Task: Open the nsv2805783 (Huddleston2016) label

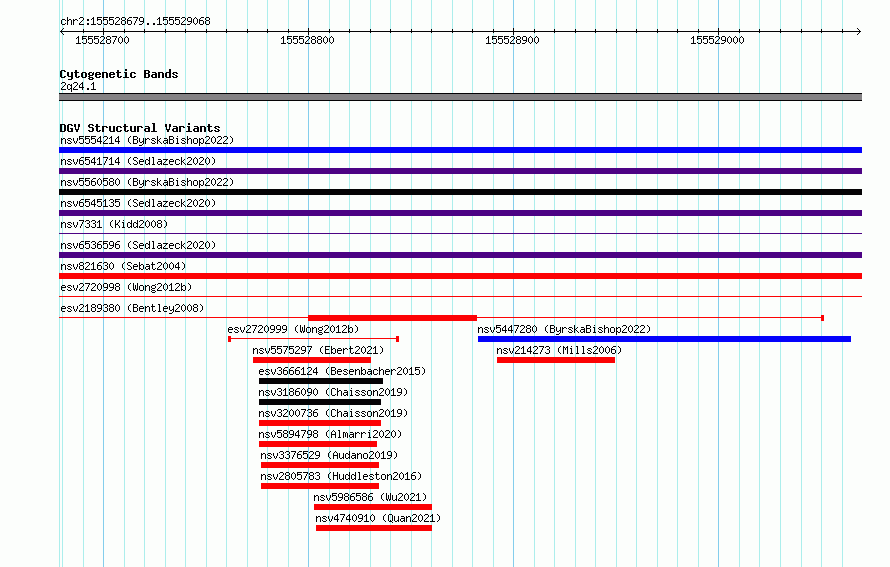Action: (x=341, y=476)
